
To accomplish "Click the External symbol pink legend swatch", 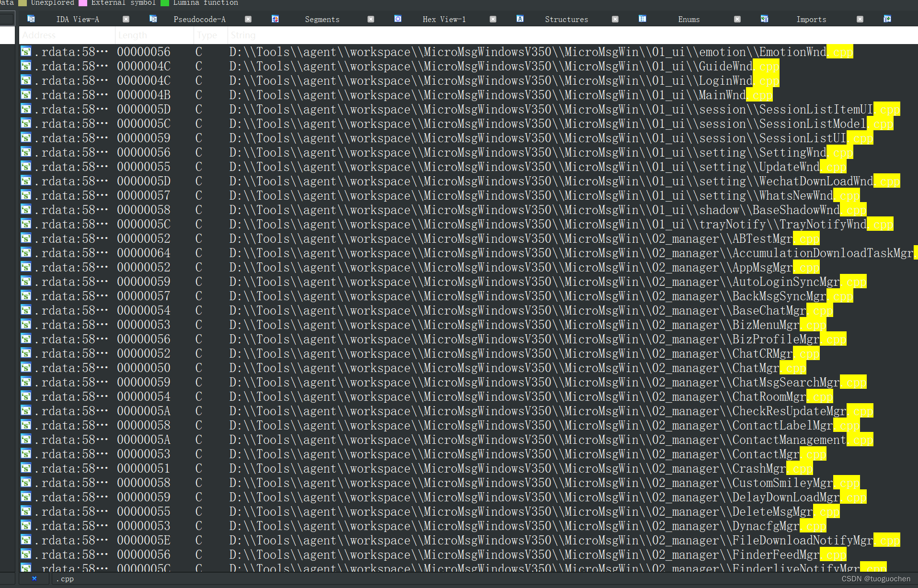I will click(83, 3).
